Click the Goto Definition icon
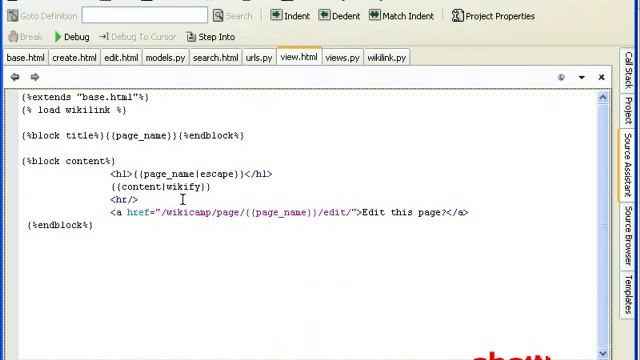Image resolution: width=640 pixels, height=360 pixels. (x=13, y=16)
